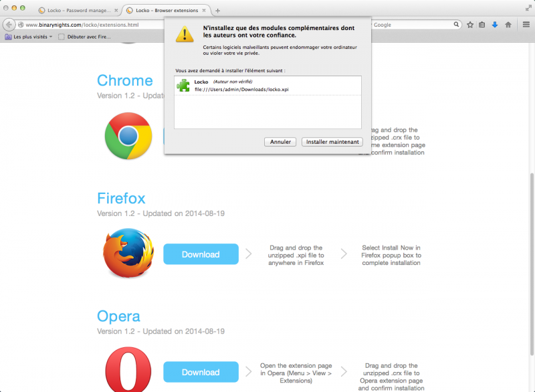Expand Les plus visités bookmarks dropdown
Image resolution: width=535 pixels, height=392 pixels.
coord(29,37)
